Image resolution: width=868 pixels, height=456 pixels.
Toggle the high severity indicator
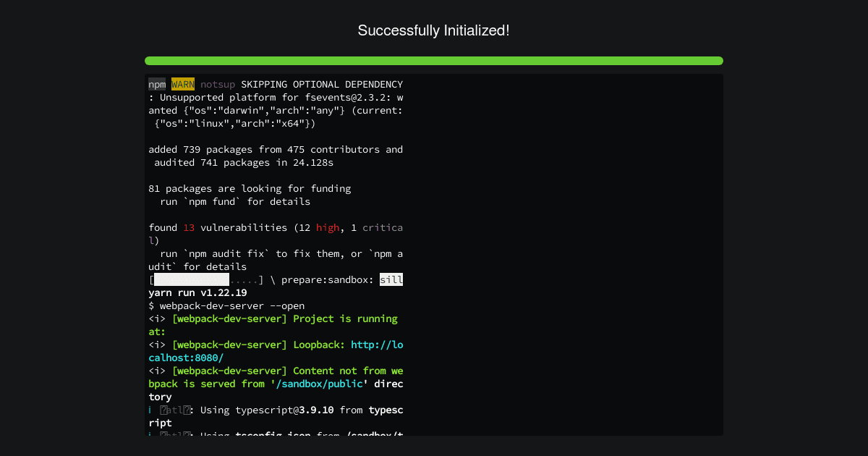[x=328, y=227]
